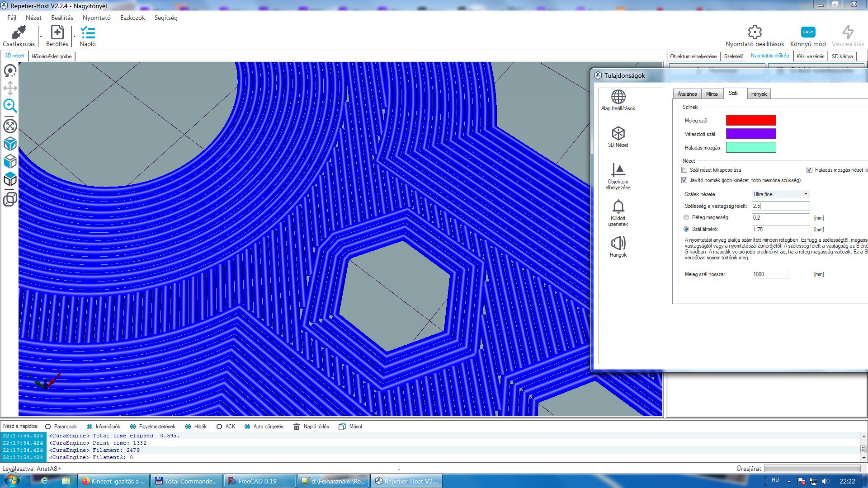Enable Szál nézet kikapcsolása checkbox
The image size is (868, 488).
pos(684,170)
